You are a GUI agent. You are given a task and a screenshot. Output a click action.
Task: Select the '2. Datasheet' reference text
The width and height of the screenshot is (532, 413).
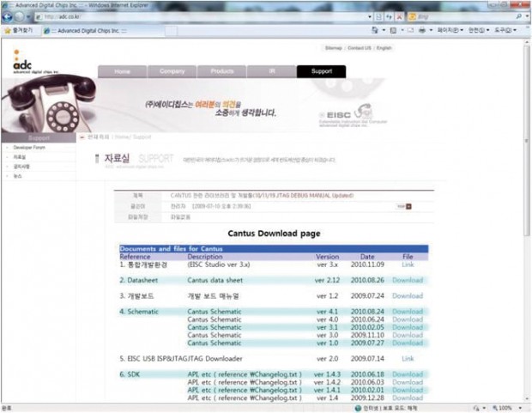(x=139, y=280)
